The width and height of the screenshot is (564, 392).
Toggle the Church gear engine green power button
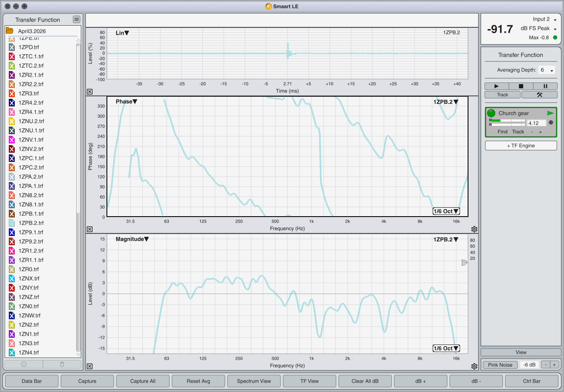pos(491,113)
